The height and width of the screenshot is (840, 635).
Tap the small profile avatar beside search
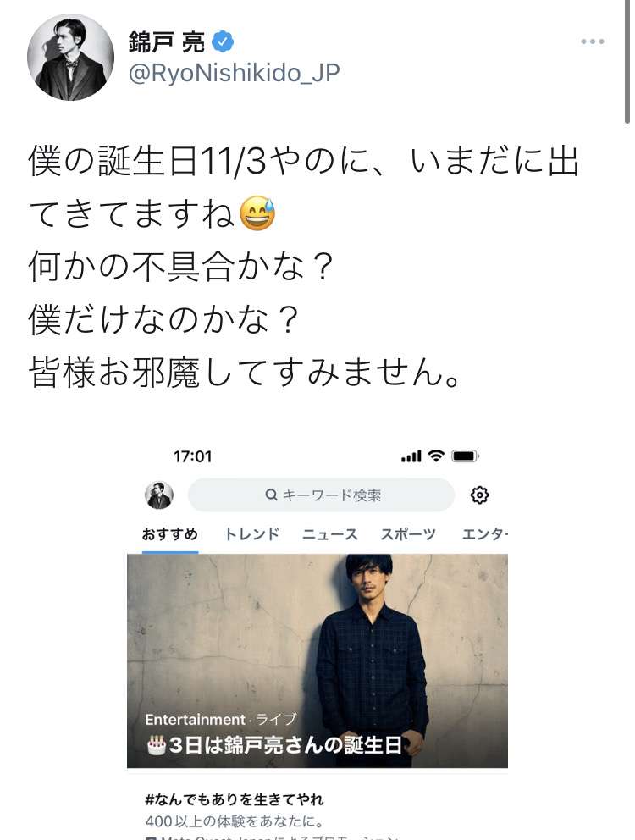[159, 495]
